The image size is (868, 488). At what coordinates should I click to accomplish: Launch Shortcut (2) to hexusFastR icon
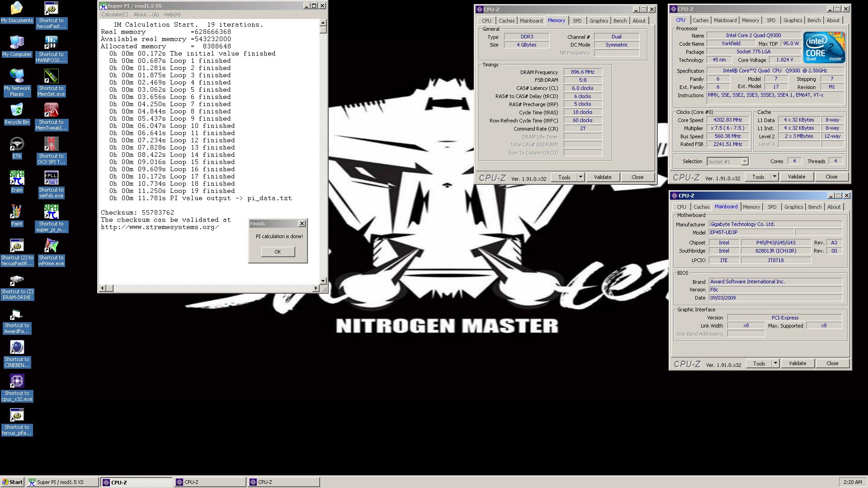pyautogui.click(x=17, y=253)
